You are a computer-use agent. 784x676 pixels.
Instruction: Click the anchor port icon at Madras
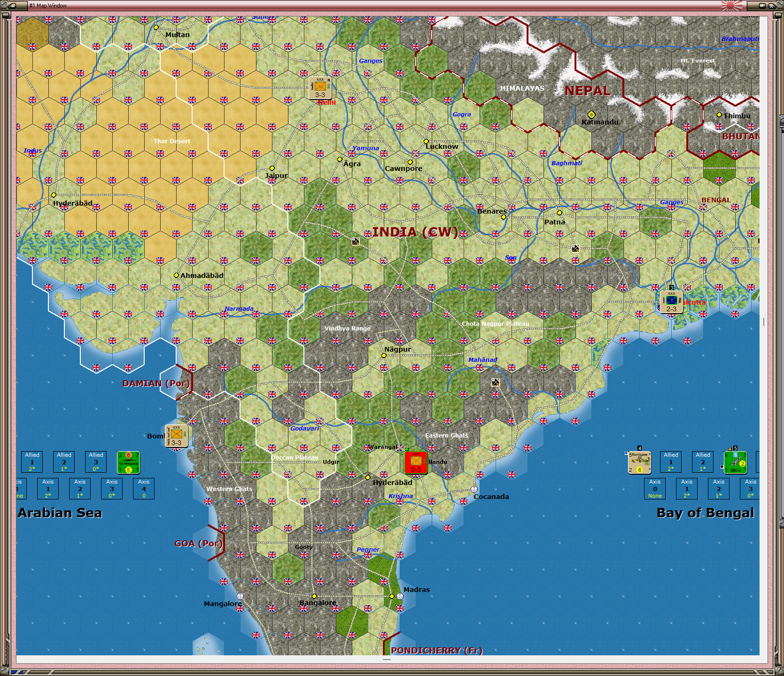399,595
